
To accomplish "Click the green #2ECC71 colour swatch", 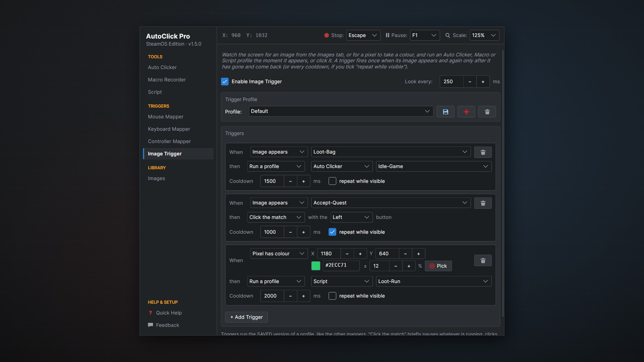I will (x=316, y=266).
